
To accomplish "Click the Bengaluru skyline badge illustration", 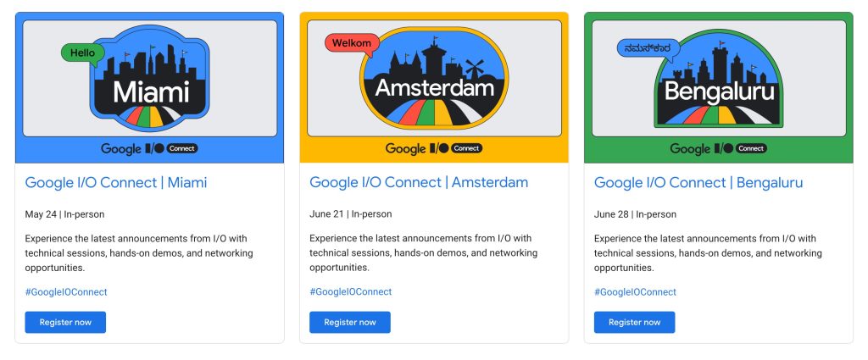I will (x=719, y=85).
